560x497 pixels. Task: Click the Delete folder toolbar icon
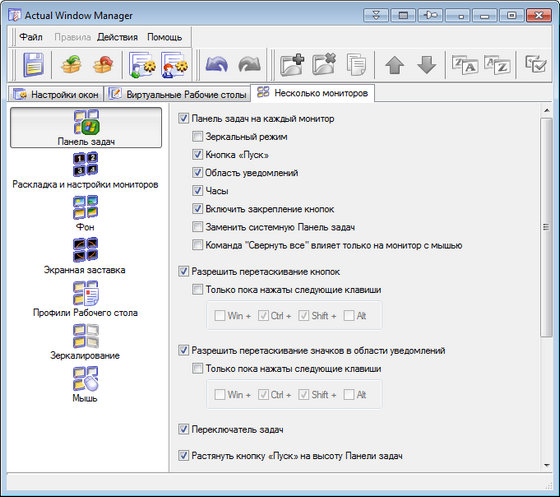click(324, 65)
